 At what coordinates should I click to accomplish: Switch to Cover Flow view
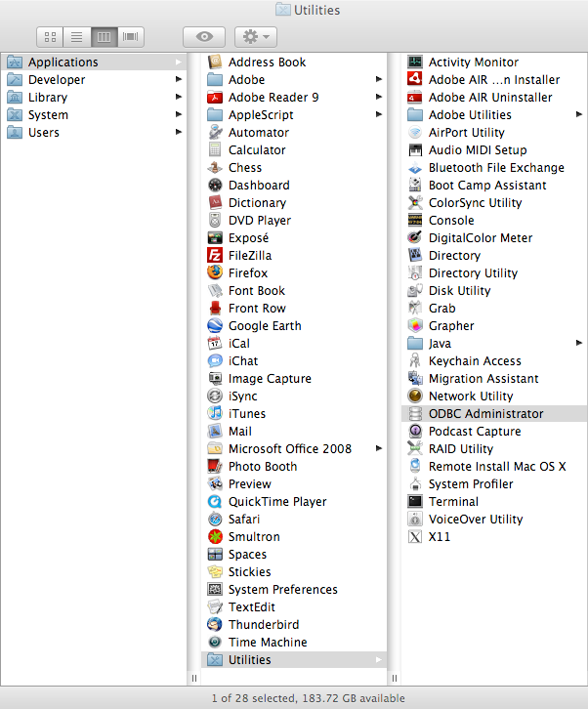point(131,37)
